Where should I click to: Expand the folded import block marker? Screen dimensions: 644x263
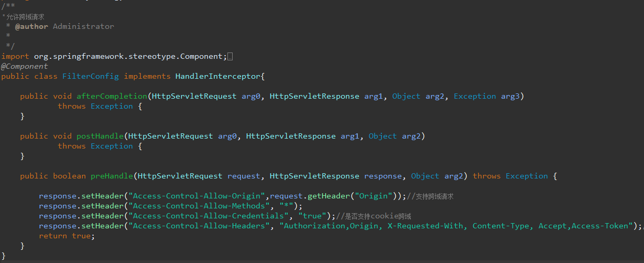[230, 57]
